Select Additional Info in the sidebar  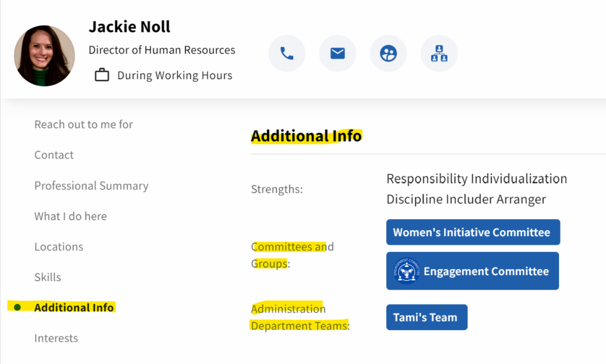[74, 307]
